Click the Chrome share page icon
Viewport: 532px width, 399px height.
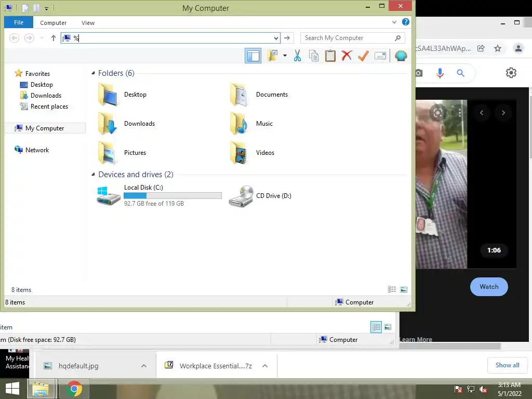tap(481, 48)
